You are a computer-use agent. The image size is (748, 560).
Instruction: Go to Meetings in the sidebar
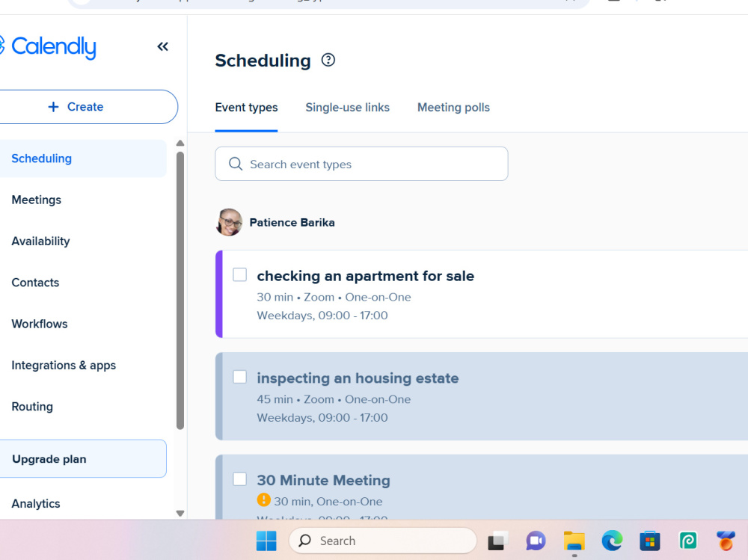pos(36,200)
